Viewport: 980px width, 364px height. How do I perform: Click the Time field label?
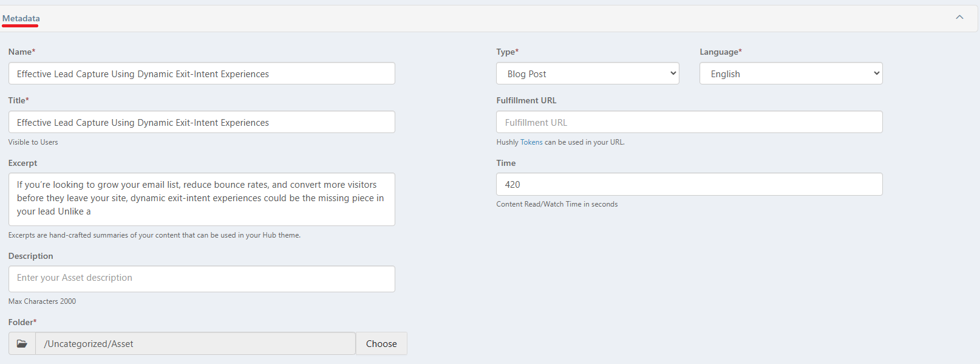click(506, 163)
